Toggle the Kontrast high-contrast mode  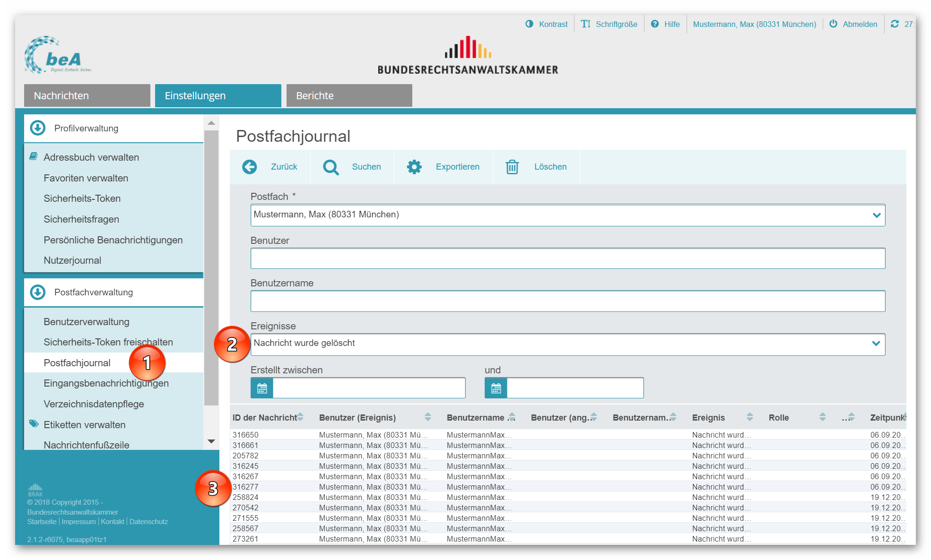553,24
